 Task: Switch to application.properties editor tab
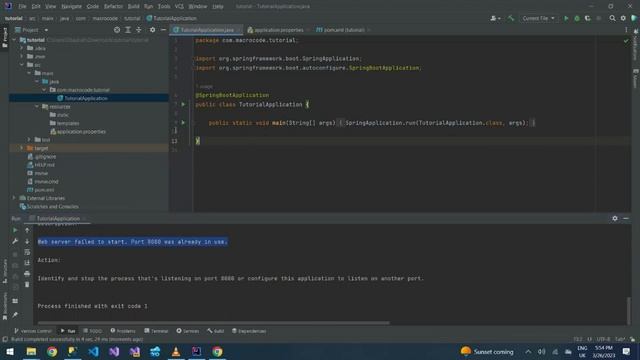[278, 30]
